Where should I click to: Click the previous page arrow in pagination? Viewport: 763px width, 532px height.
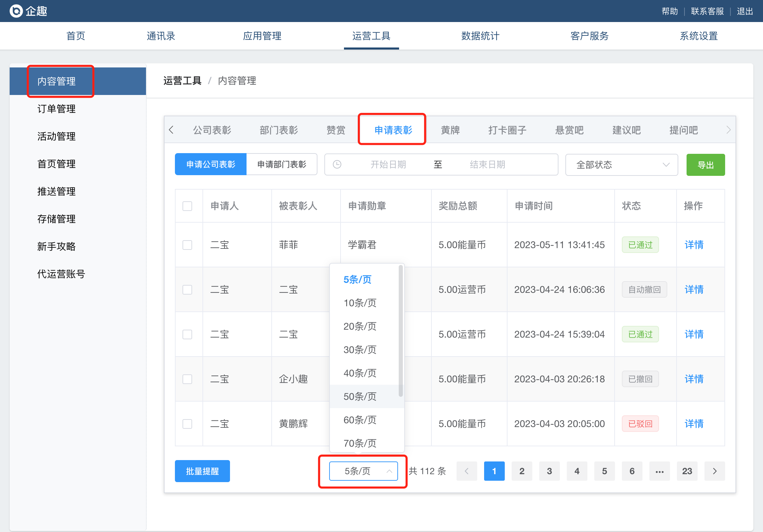pyautogui.click(x=467, y=471)
